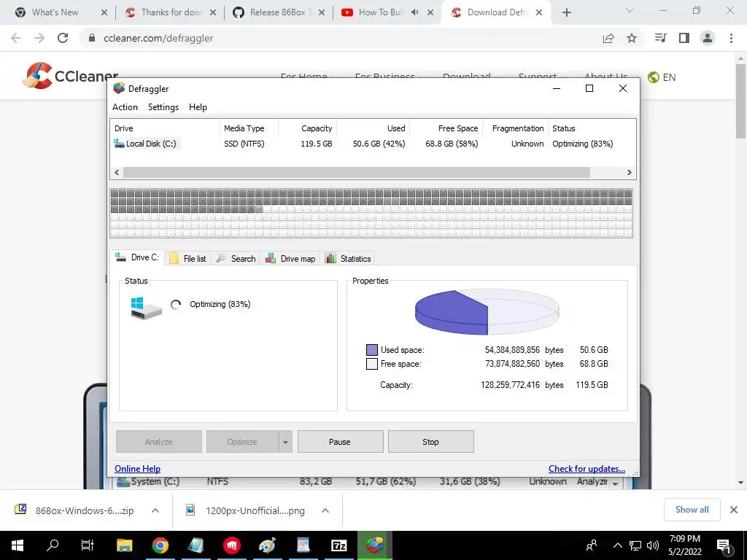Click the Stop button

pos(430,442)
